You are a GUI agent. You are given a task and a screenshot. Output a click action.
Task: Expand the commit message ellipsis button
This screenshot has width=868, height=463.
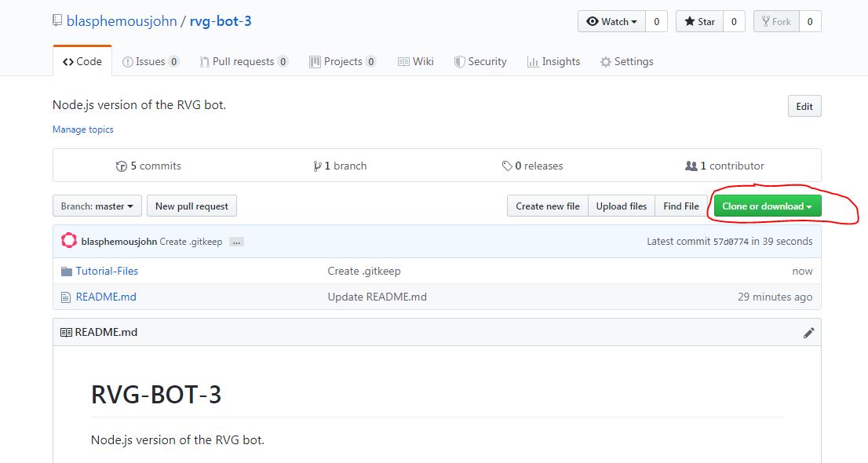[236, 242]
